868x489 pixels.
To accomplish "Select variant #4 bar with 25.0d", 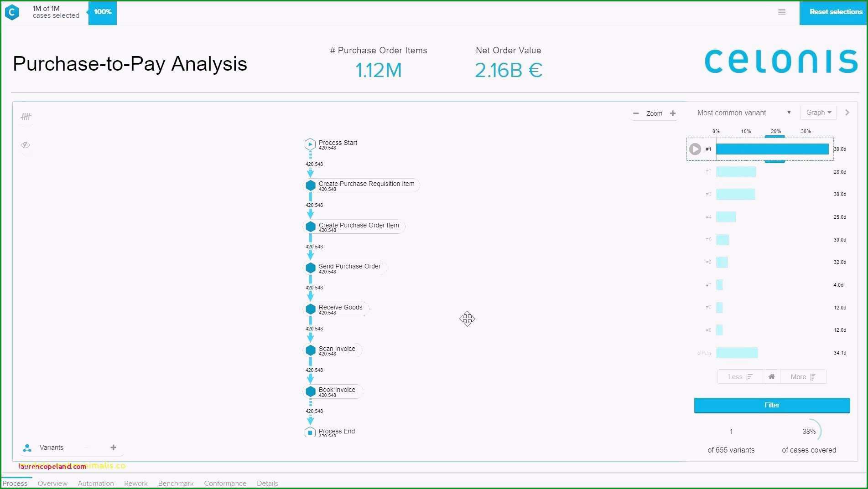I will pyautogui.click(x=726, y=217).
